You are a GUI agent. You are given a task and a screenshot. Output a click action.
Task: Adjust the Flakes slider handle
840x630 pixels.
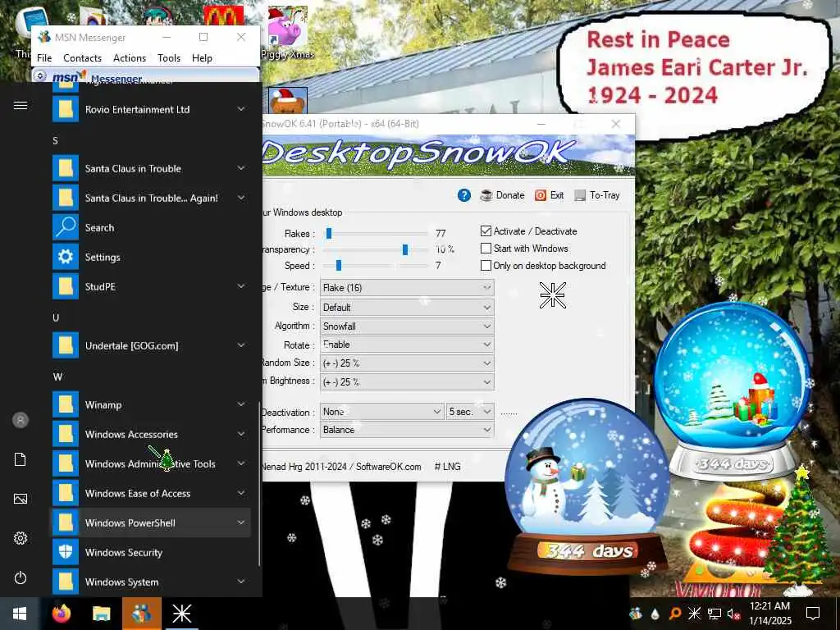[x=329, y=233]
